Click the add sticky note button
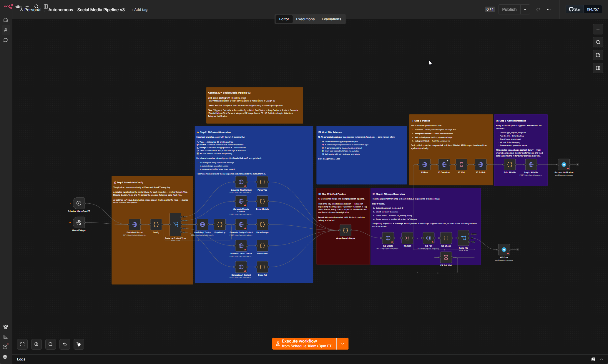This screenshot has width=608, height=364. click(598, 55)
